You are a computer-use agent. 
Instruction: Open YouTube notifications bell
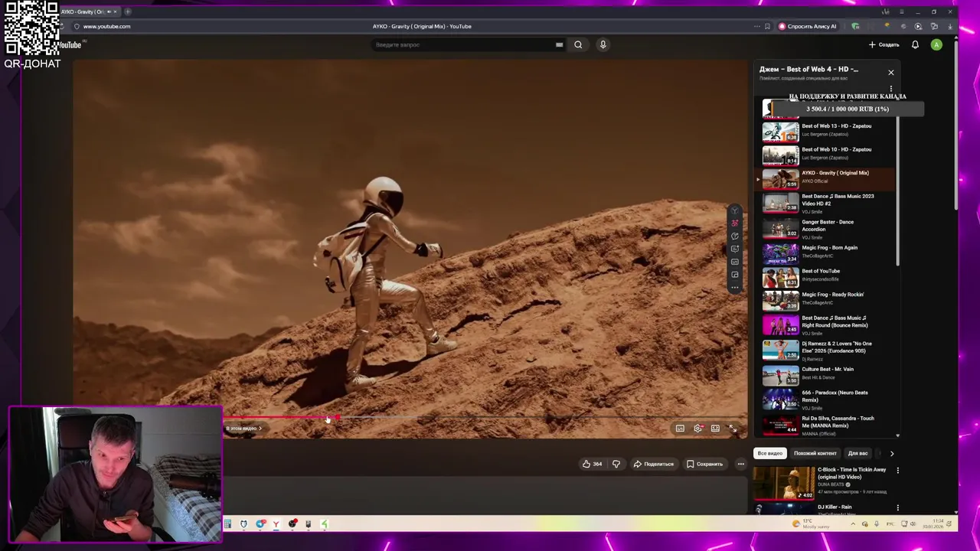(x=915, y=44)
